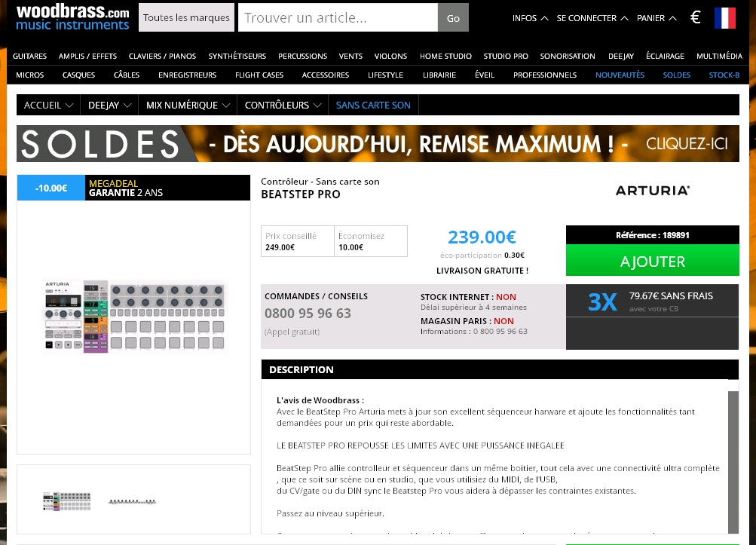Open the PERCUSSIONS category

pyautogui.click(x=303, y=56)
